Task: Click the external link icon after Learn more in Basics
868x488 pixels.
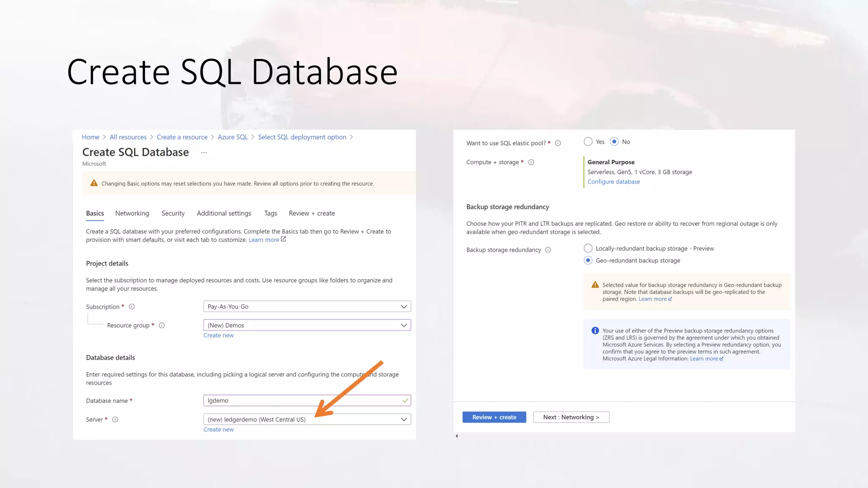Action: (x=284, y=239)
